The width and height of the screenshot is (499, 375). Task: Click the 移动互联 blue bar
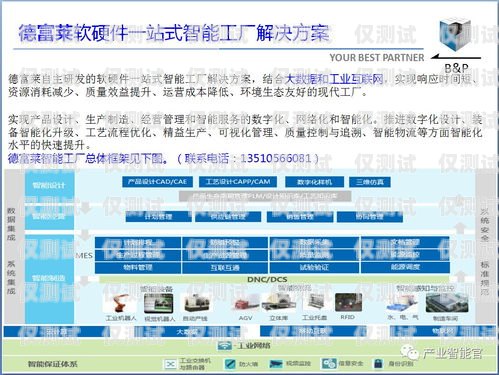(313, 331)
